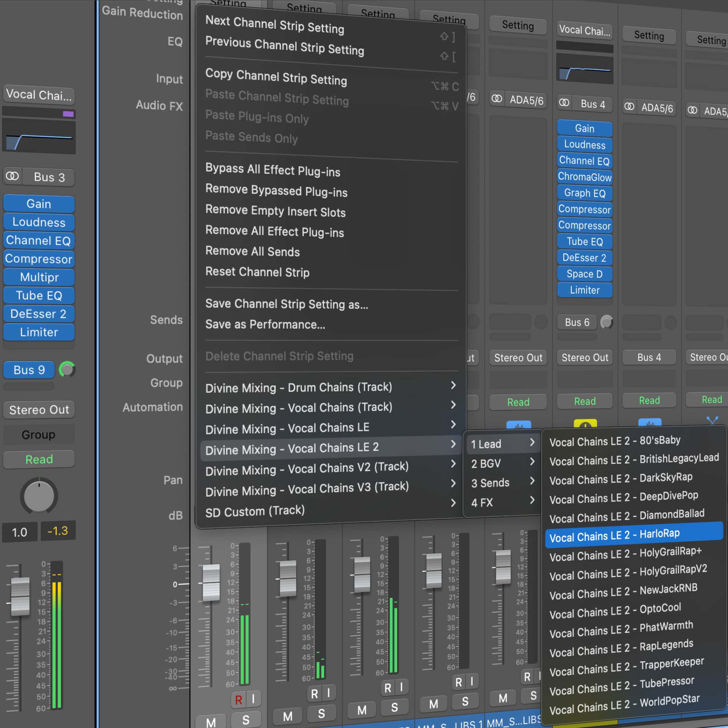Click volume fader on record-enabled mixer strip
Viewport: 728px width, 728px height.
(211, 582)
